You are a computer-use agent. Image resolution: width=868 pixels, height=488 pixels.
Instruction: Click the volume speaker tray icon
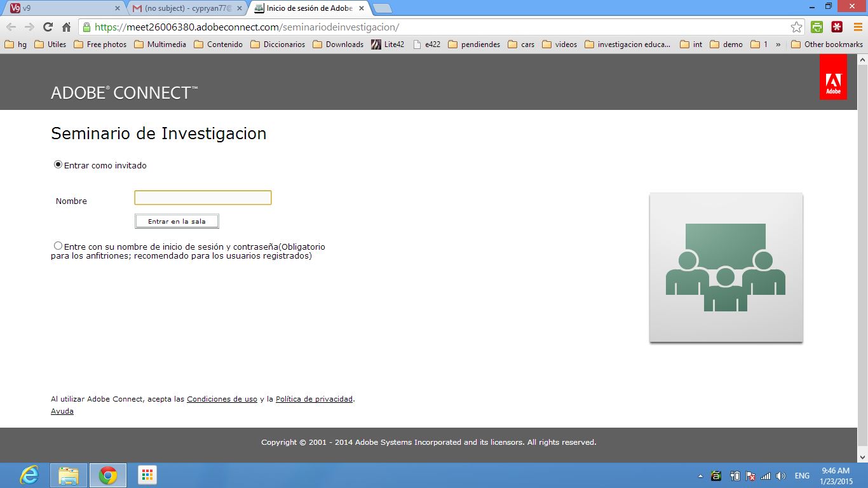click(x=781, y=475)
